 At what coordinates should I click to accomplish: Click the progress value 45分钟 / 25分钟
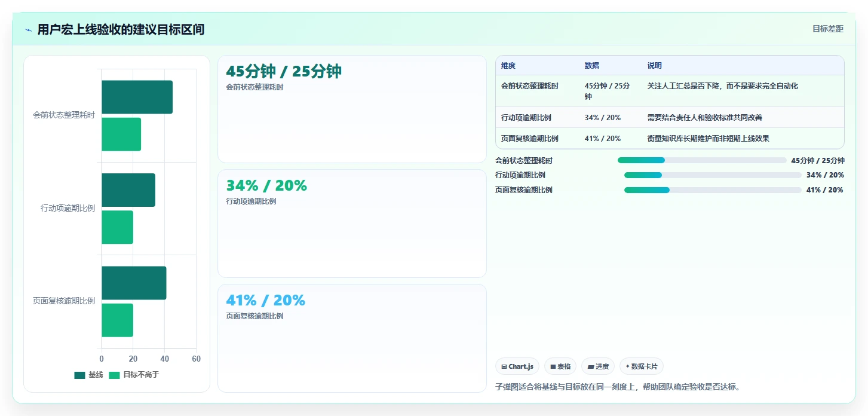(818, 160)
